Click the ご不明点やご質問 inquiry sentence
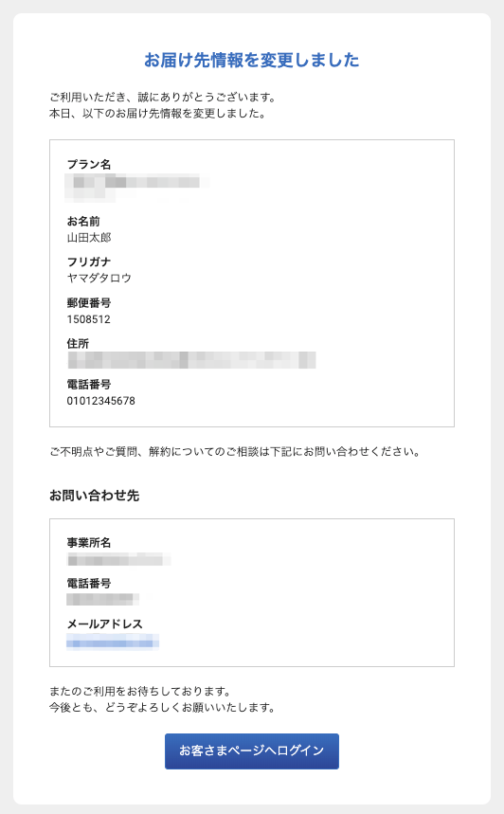This screenshot has height=814, width=504. click(234, 452)
